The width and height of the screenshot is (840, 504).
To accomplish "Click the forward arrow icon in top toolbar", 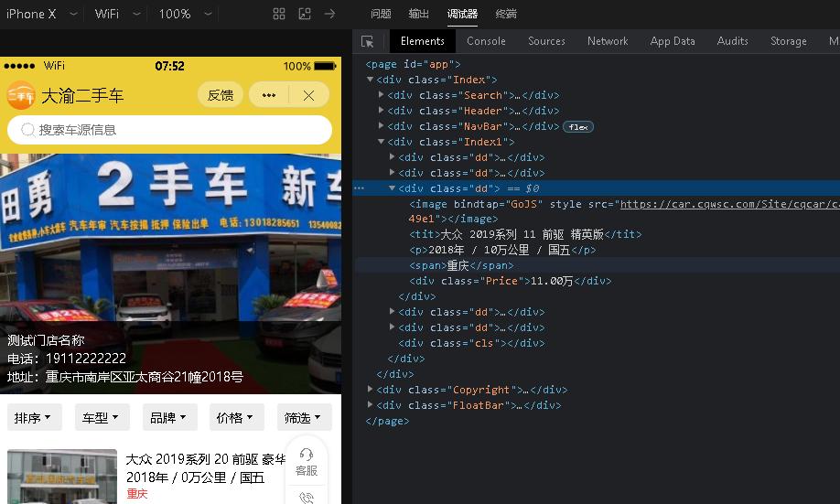I will [x=329, y=14].
